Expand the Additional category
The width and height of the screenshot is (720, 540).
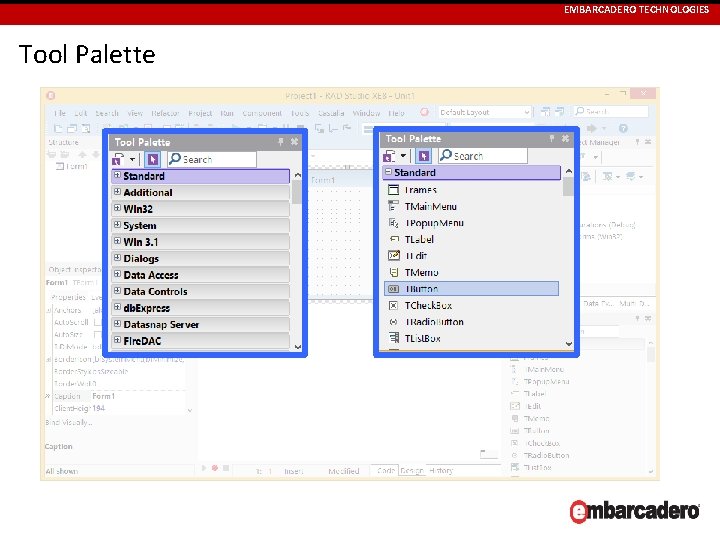click(x=117, y=192)
